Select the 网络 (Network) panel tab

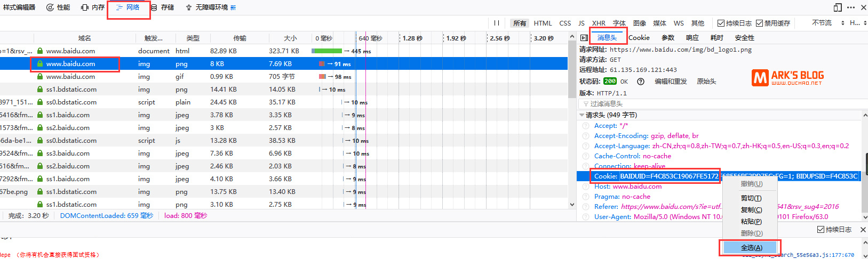coord(128,7)
